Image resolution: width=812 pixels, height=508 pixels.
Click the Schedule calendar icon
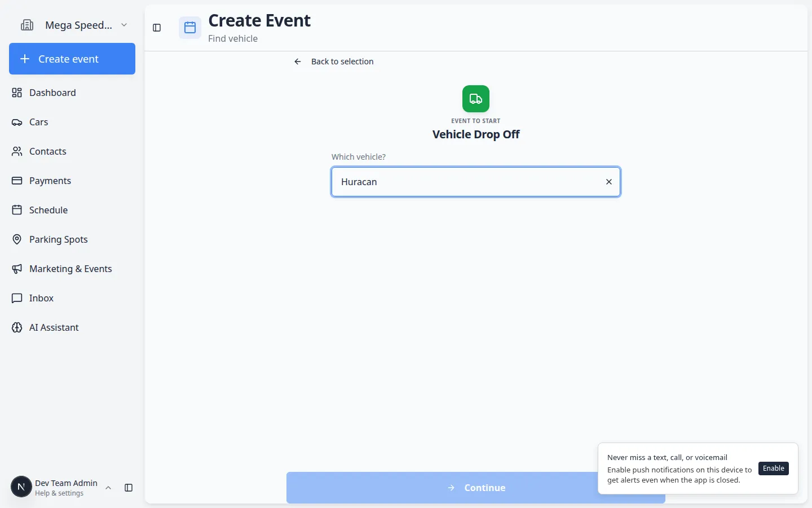pyautogui.click(x=17, y=210)
